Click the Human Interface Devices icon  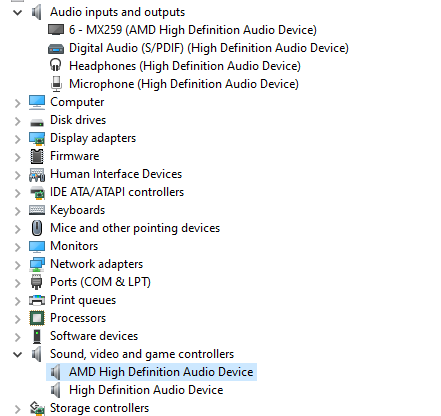coord(37,175)
